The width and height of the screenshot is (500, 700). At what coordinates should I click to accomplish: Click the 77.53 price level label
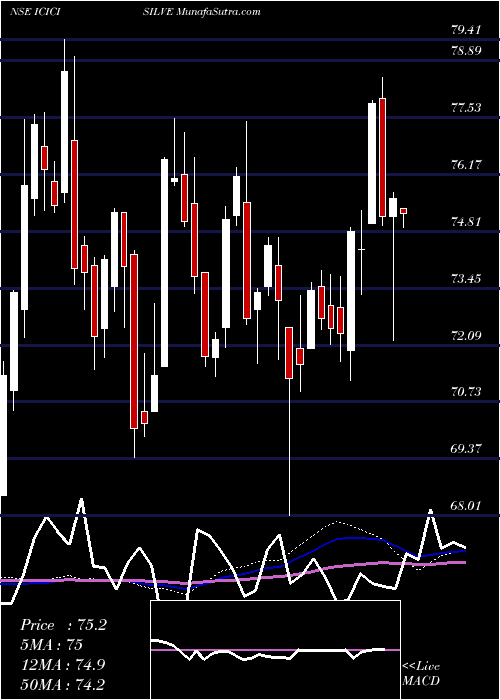coord(466,108)
